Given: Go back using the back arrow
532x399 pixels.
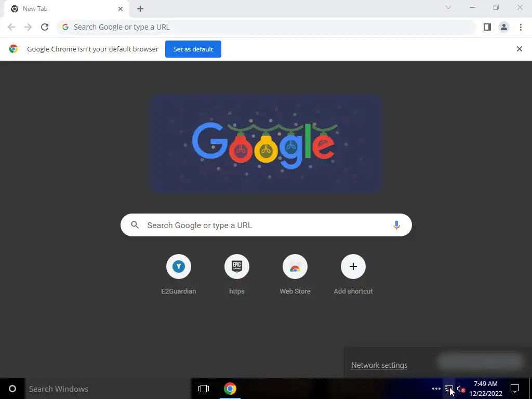Looking at the screenshot, I should point(11,27).
